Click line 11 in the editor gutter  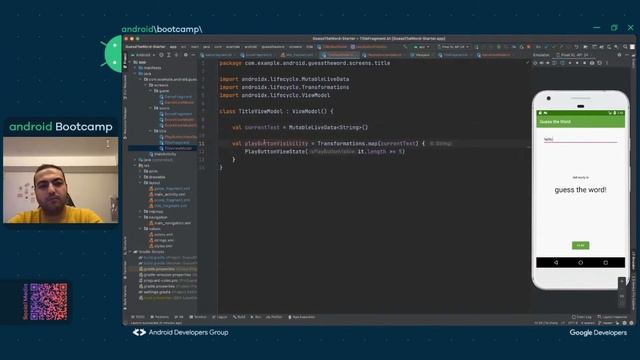coord(202,143)
